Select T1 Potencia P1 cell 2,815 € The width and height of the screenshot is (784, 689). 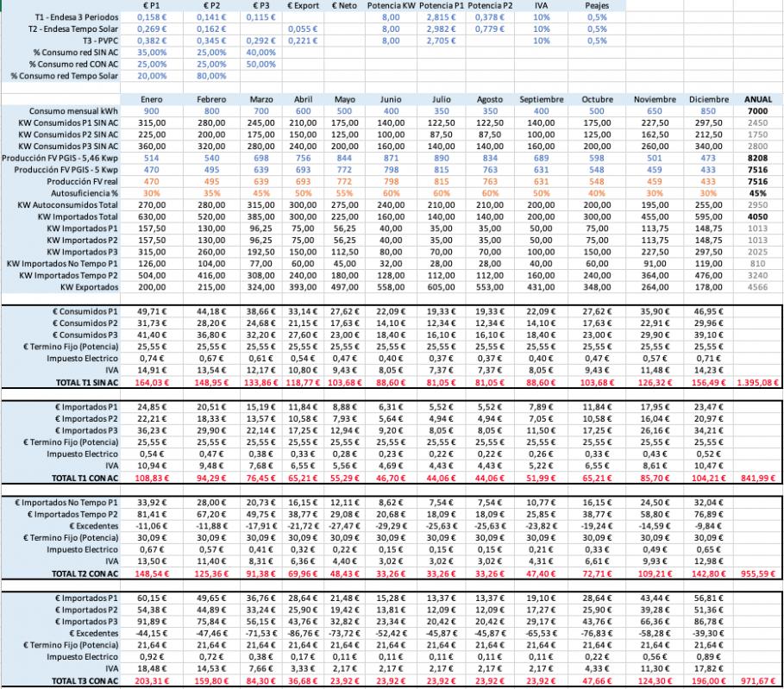441,17
